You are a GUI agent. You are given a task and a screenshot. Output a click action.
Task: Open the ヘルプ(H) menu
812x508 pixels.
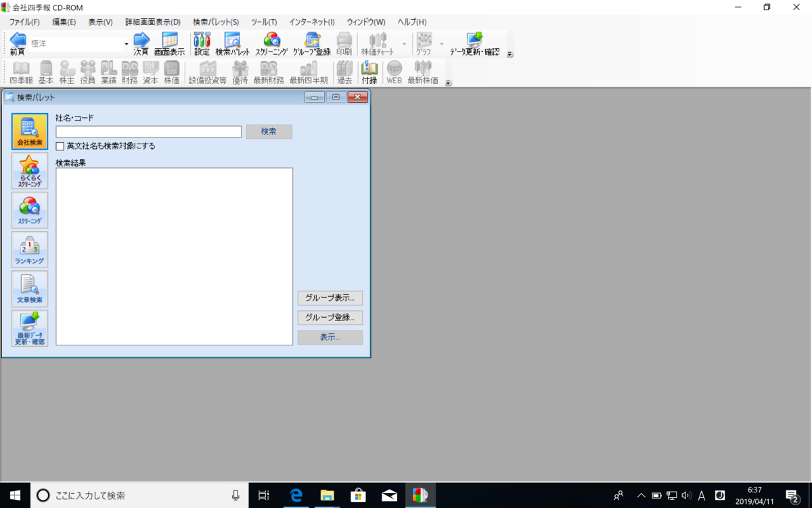412,22
